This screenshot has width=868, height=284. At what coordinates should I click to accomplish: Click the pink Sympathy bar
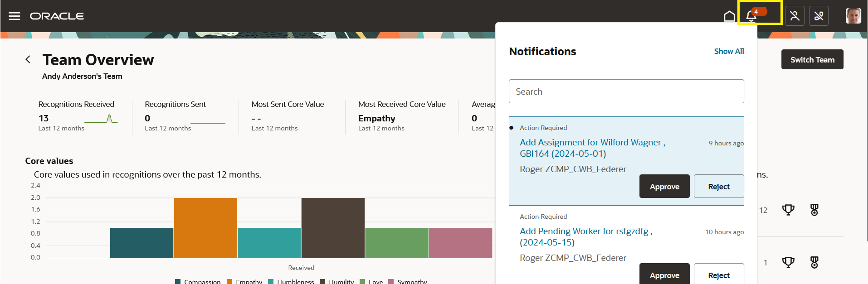[x=460, y=243]
